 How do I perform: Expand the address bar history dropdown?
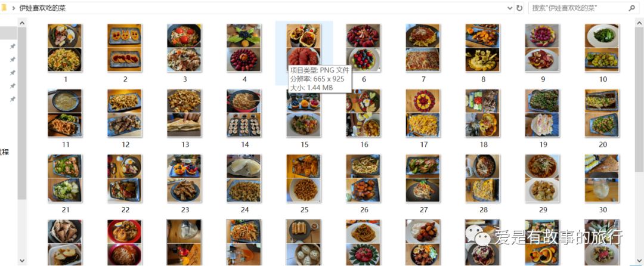[510, 8]
